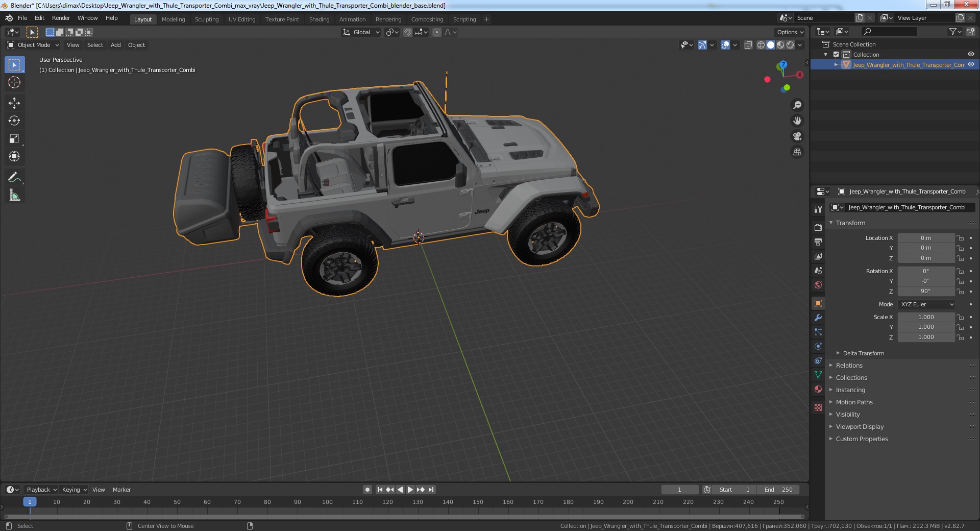Viewport: 980px width, 531px height.
Task: Select the Select Box tool
Action: click(14, 65)
